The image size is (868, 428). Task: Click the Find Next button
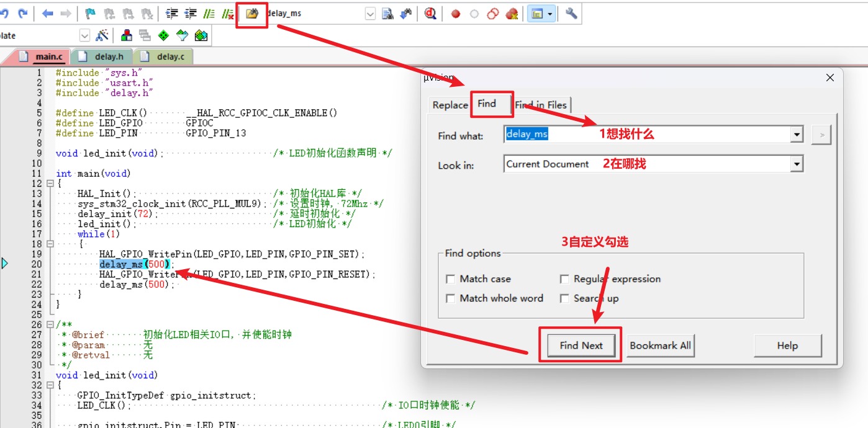point(581,346)
